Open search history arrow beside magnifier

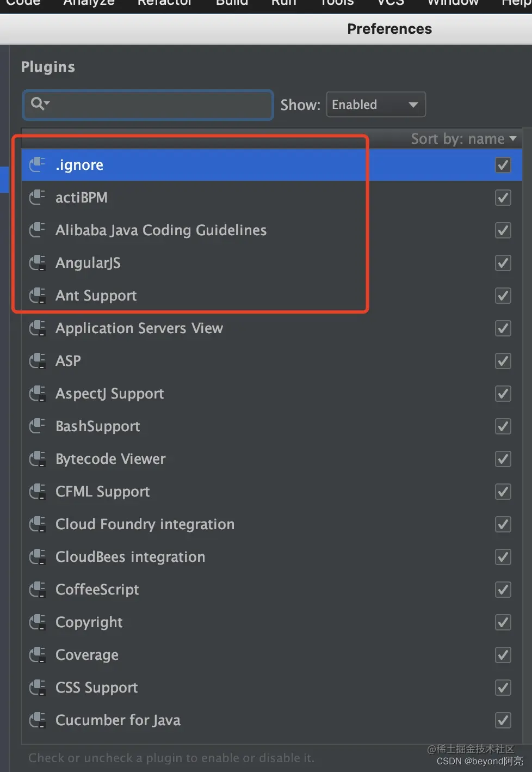point(47,103)
